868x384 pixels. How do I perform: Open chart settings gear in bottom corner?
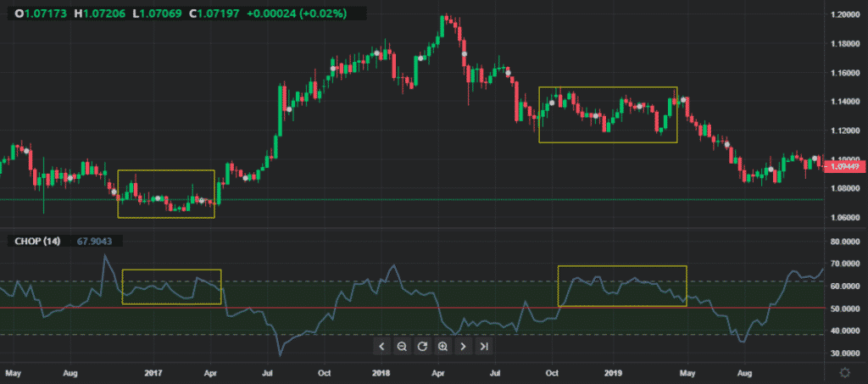[x=844, y=372]
